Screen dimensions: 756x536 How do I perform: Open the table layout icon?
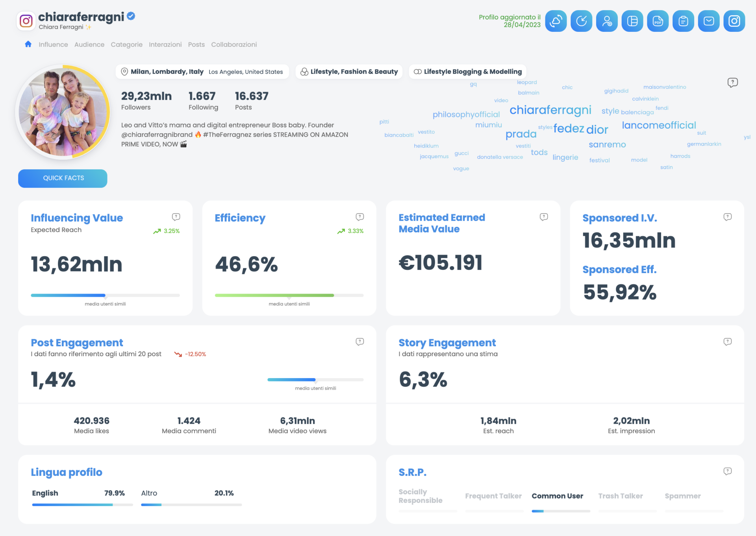tap(632, 21)
